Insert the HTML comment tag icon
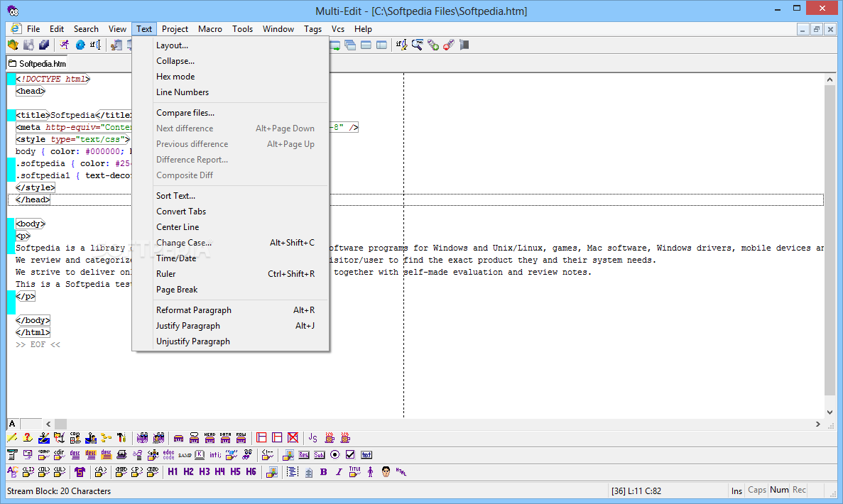The image size is (843, 504). [x=267, y=454]
